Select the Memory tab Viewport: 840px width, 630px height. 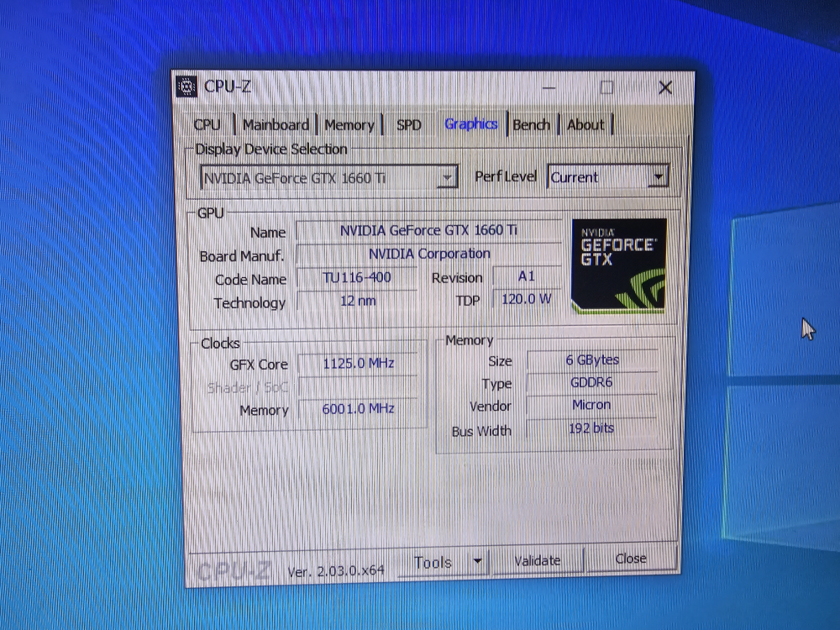(x=349, y=125)
